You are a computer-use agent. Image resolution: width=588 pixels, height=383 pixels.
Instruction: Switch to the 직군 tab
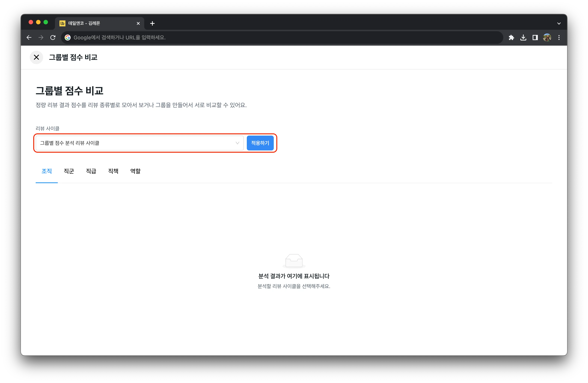pyautogui.click(x=69, y=171)
